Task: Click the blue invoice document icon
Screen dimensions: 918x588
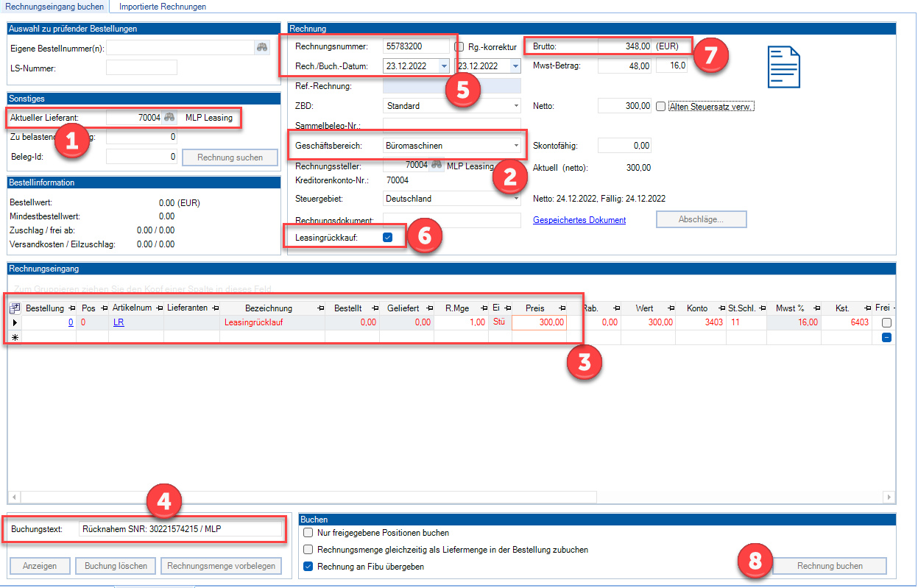Action: coord(783,67)
